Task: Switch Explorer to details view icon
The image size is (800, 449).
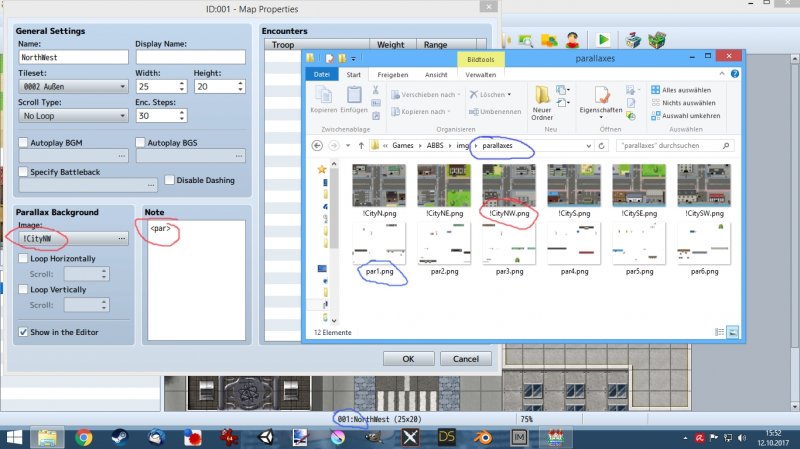Action: tap(719, 332)
